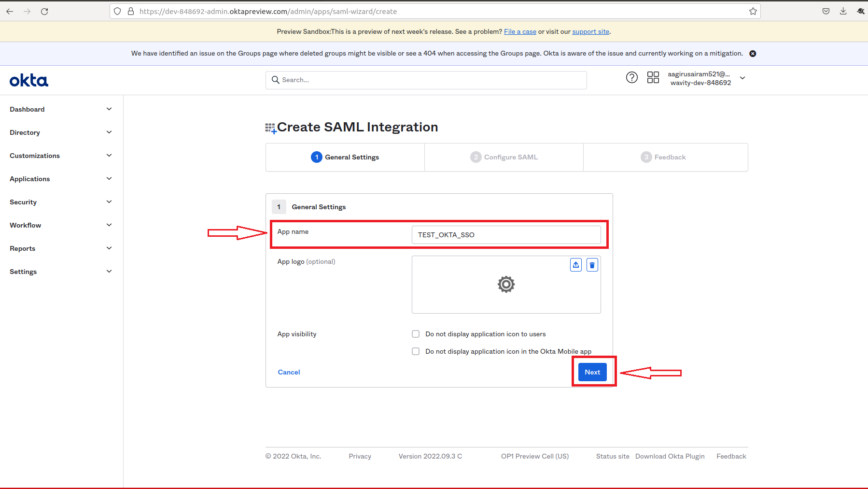
Task: Select the General Settings step tab
Action: tap(345, 157)
